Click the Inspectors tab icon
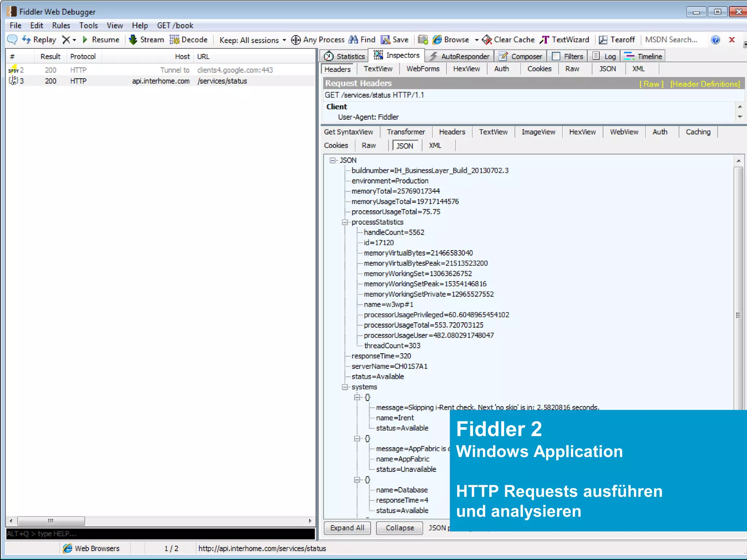 coord(378,55)
